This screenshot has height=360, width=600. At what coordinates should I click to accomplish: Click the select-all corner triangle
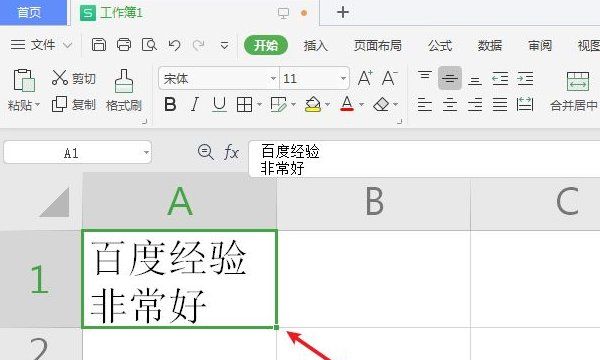click(x=55, y=202)
